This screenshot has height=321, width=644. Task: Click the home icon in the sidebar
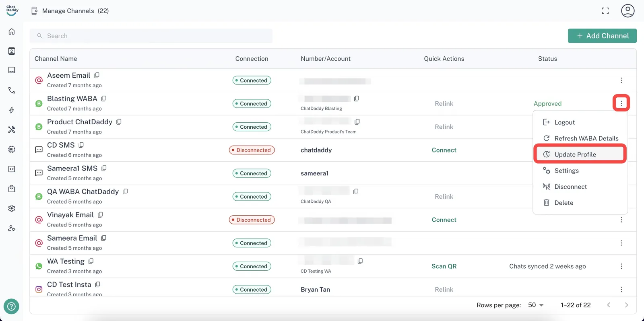[x=12, y=31]
